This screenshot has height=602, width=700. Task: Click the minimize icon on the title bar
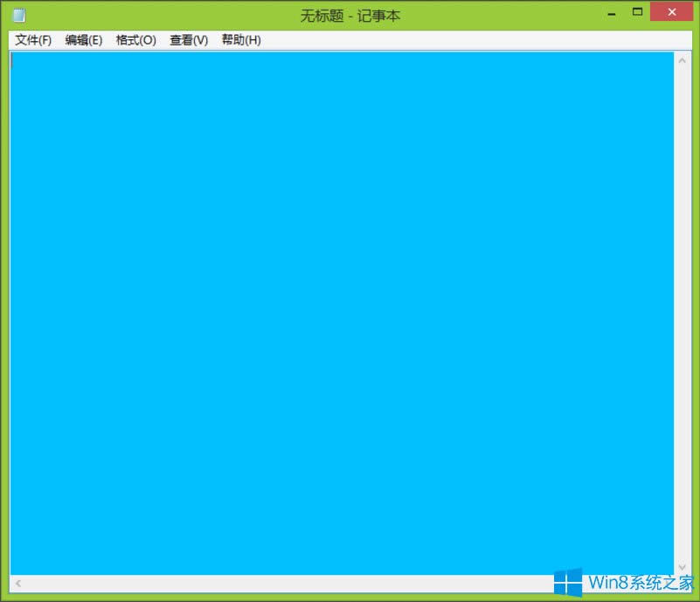coord(611,12)
